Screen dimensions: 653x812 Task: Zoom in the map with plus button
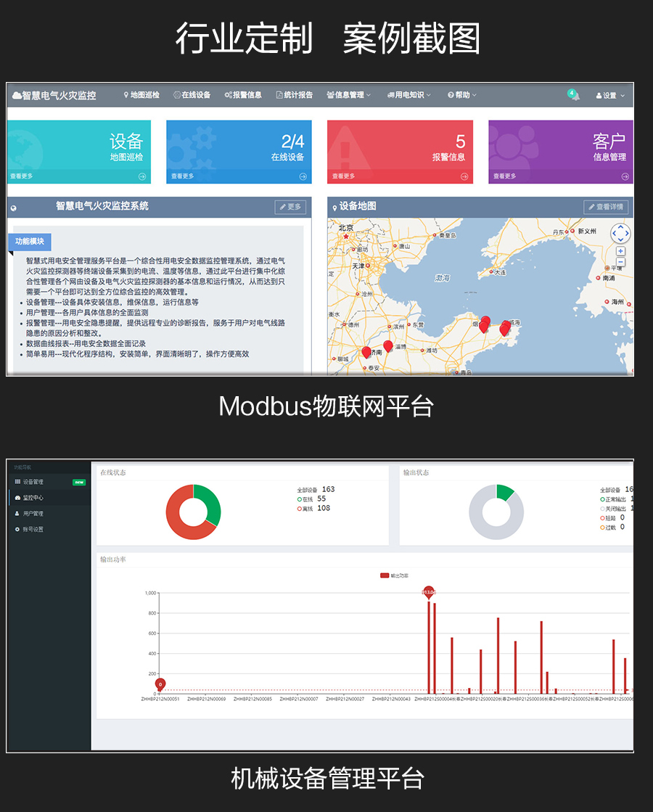(620, 251)
